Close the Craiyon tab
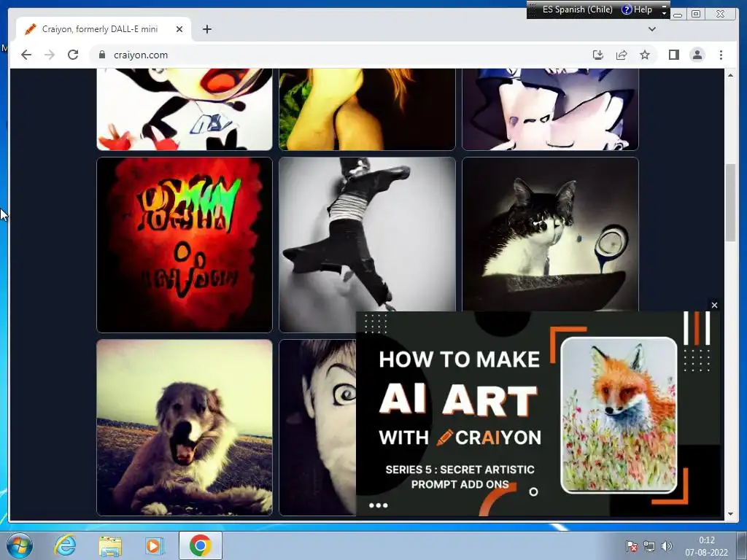The height and width of the screenshot is (560, 747). 179,29
